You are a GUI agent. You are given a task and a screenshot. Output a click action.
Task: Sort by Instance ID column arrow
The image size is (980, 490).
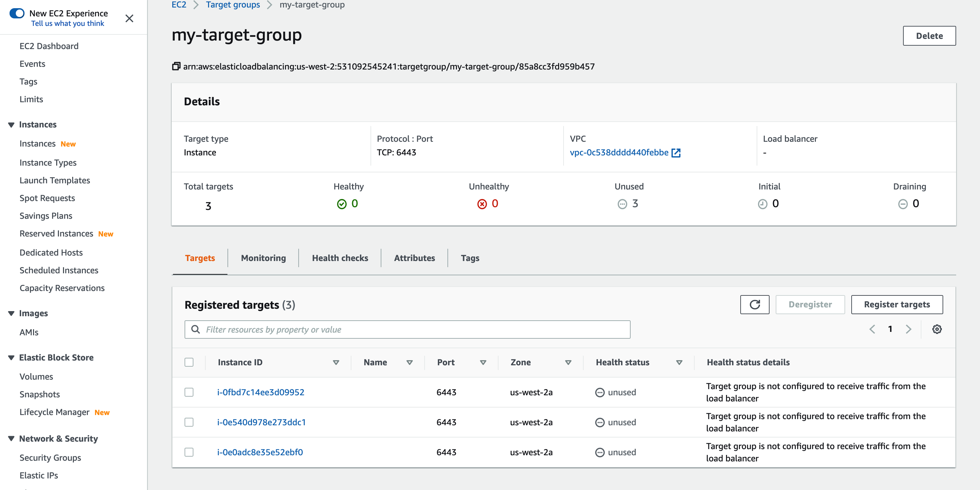tap(336, 363)
